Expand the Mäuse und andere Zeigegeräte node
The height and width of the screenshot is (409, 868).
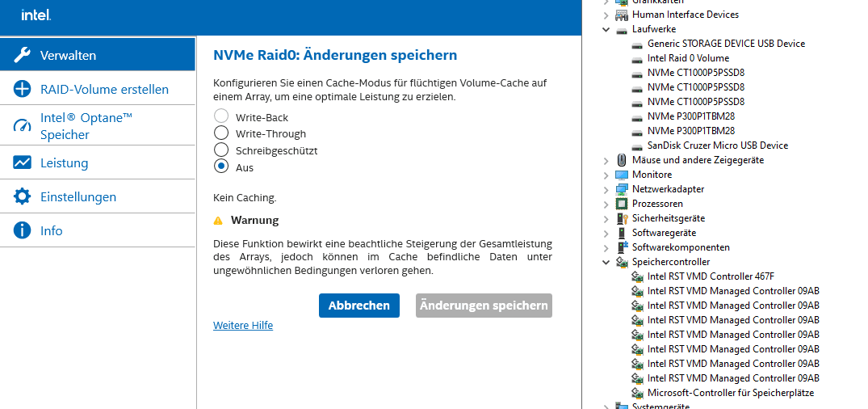click(606, 160)
